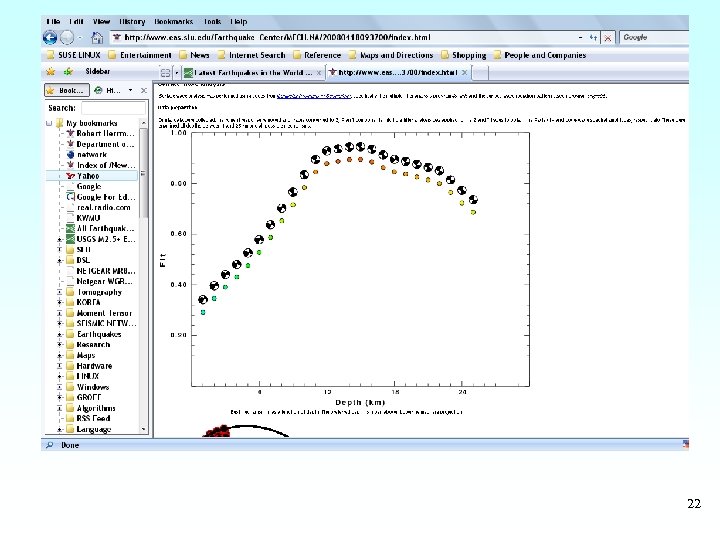
Task: Open the History menu
Action: pos(132,21)
